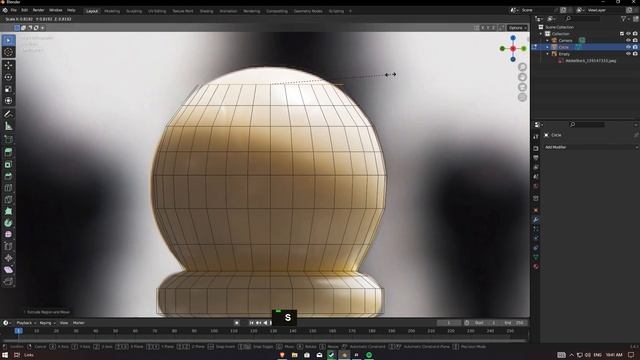Hide the Camera object with its eye icon
The width and height of the screenshot is (640, 360).
(x=628, y=40)
